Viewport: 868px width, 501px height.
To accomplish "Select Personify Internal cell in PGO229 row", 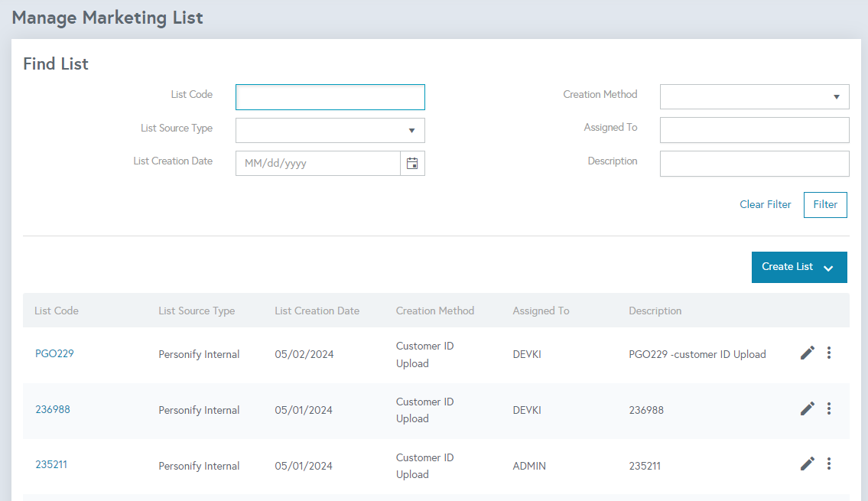I will tap(199, 354).
